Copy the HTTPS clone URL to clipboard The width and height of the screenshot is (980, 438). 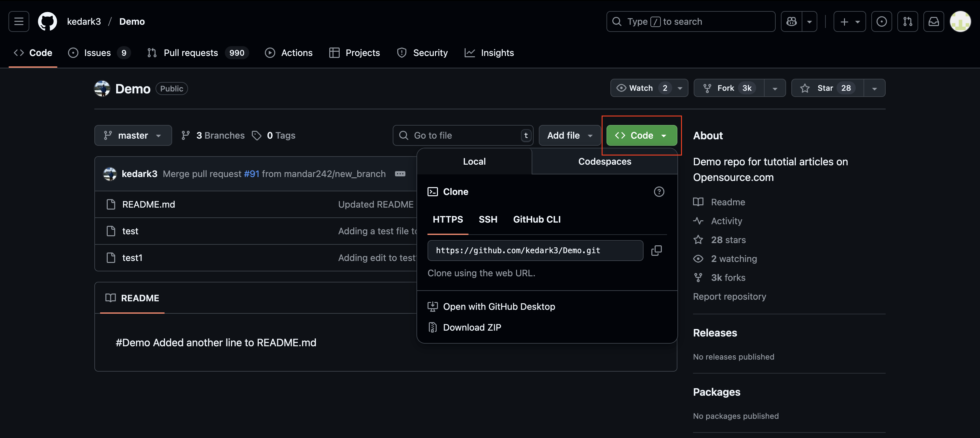pos(656,250)
